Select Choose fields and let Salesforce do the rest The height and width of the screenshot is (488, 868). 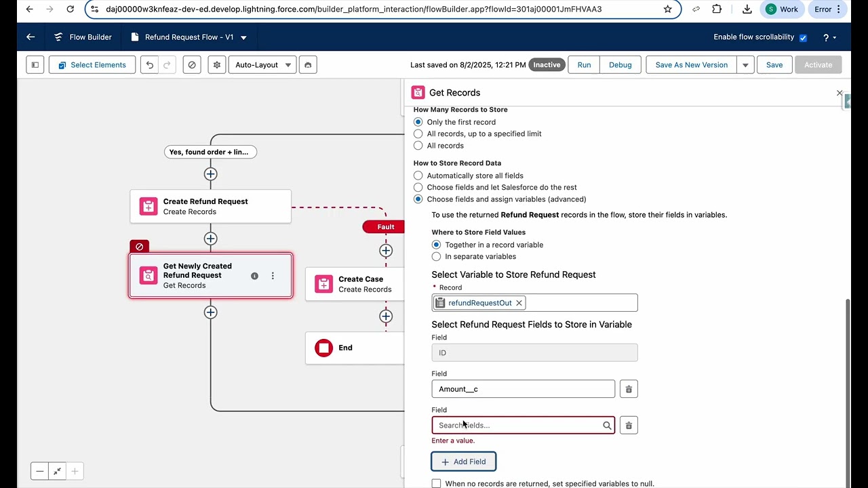[x=418, y=187]
